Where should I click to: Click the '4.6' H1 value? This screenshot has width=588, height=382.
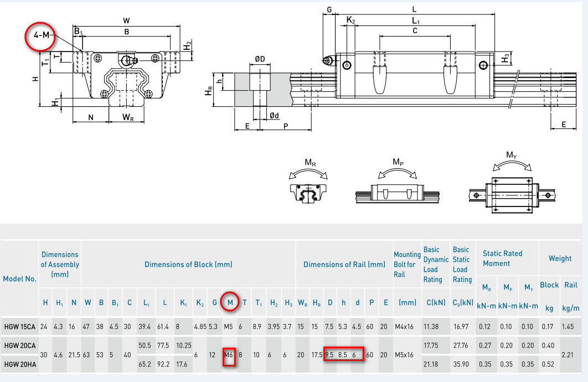point(58,355)
